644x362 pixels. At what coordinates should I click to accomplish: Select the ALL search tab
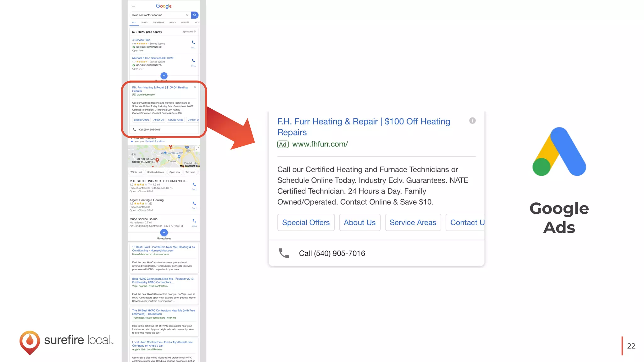tap(134, 23)
